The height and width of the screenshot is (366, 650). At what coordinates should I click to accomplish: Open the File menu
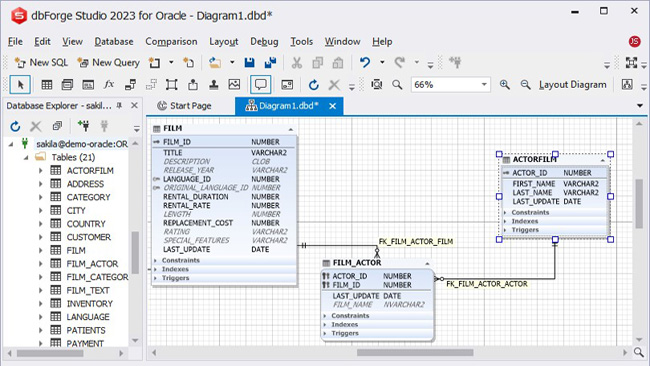point(15,41)
